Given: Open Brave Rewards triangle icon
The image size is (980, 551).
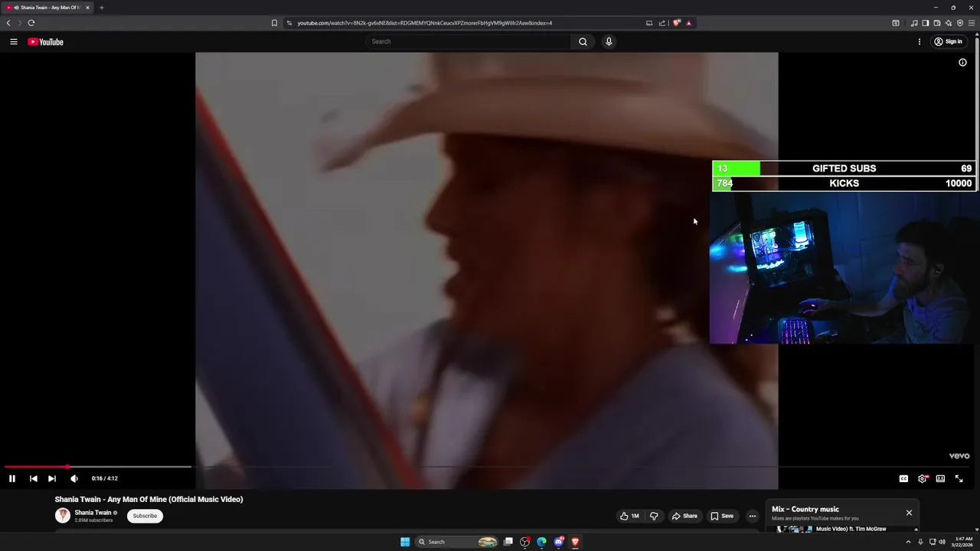Looking at the screenshot, I should [x=688, y=23].
